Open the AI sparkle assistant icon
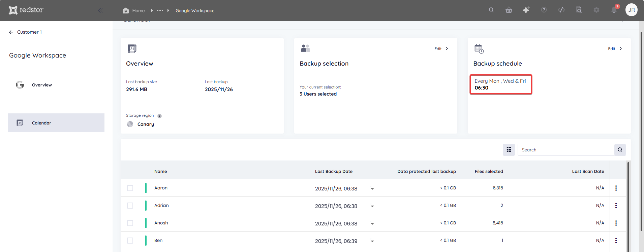The width and height of the screenshot is (644, 252). pyautogui.click(x=526, y=10)
